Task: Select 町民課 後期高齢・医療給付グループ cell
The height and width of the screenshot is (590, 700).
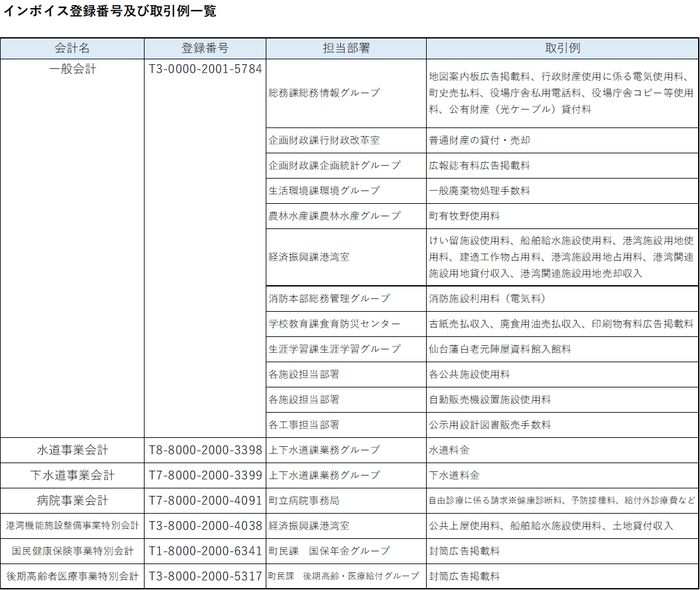Action: [346, 576]
